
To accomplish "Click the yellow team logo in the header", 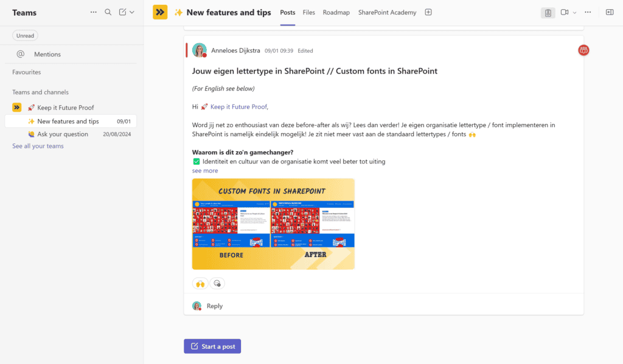I will point(160,12).
